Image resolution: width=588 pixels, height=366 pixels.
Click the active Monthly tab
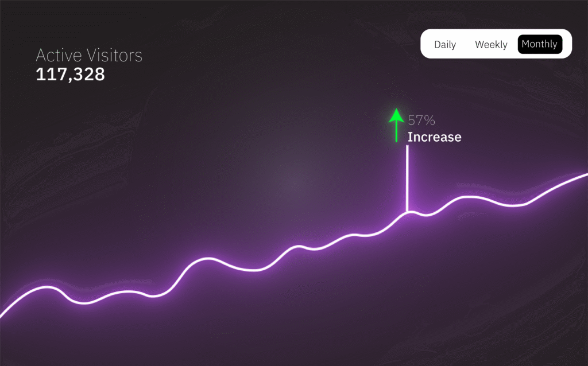click(x=540, y=44)
